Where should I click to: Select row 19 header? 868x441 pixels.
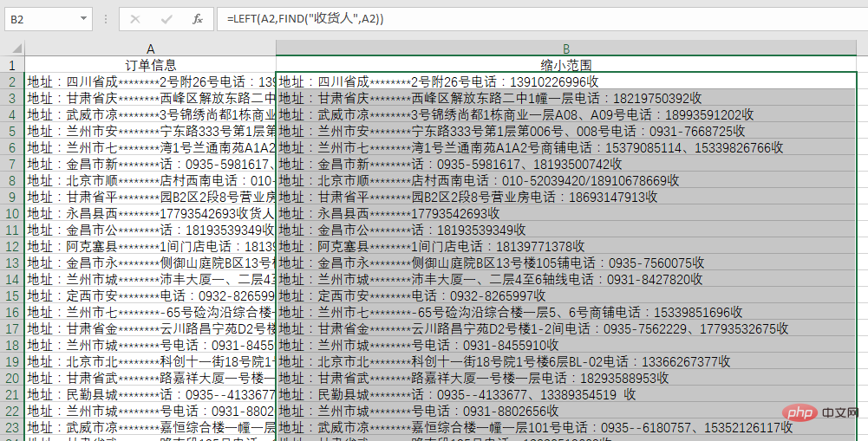12,361
